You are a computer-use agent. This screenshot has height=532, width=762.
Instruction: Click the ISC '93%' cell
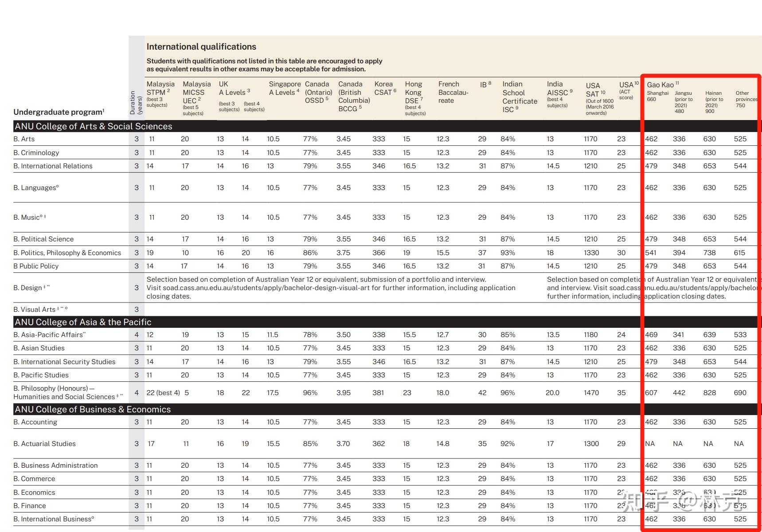tap(508, 252)
